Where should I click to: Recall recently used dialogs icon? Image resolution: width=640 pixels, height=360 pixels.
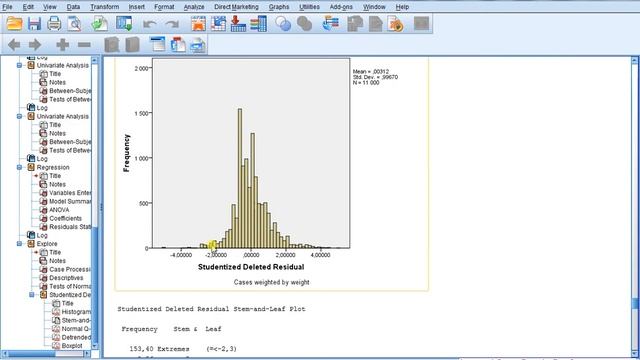[x=124, y=24]
